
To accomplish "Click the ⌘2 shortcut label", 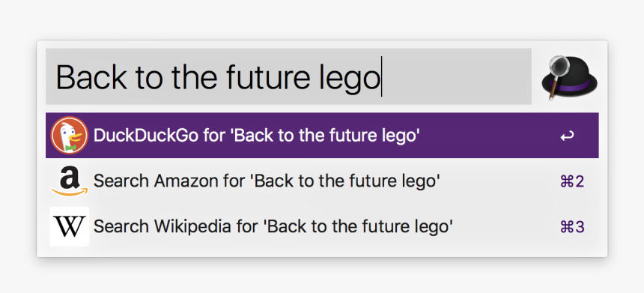I will coord(572,181).
